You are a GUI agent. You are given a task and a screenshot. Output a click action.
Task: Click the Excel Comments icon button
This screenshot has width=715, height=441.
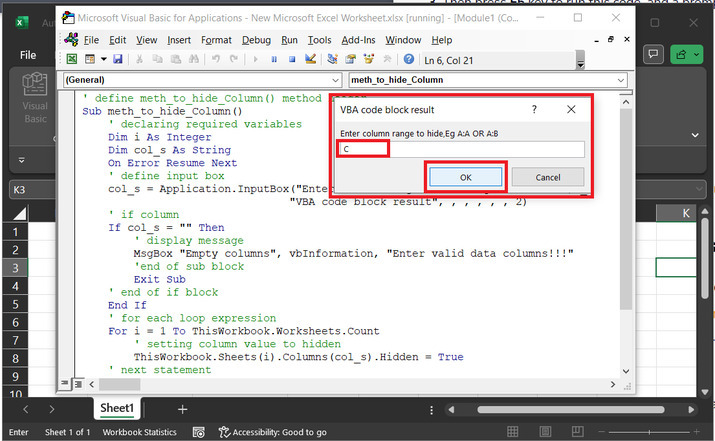click(x=653, y=55)
